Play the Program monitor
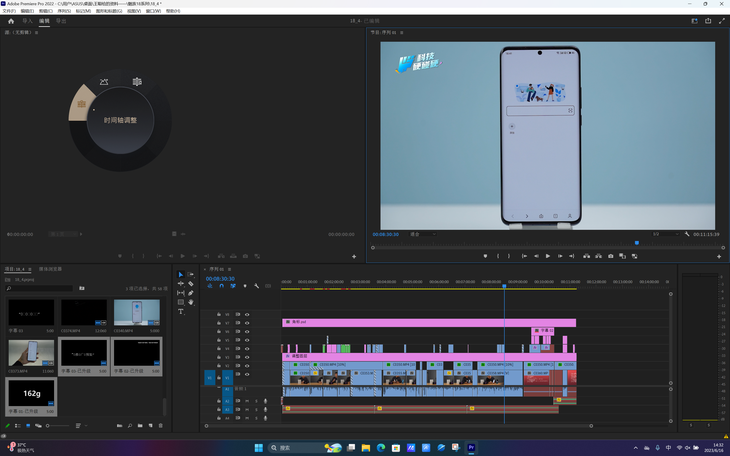 pyautogui.click(x=548, y=256)
